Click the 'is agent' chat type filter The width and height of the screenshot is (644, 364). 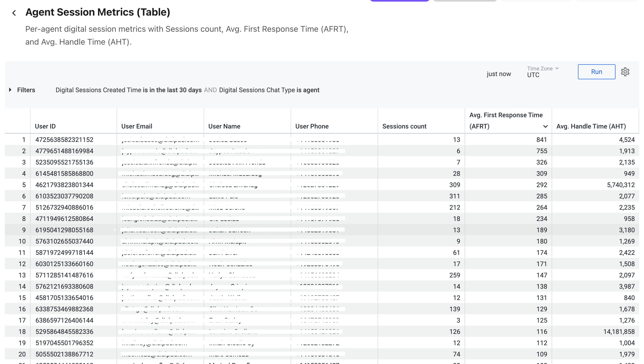pyautogui.click(x=308, y=90)
